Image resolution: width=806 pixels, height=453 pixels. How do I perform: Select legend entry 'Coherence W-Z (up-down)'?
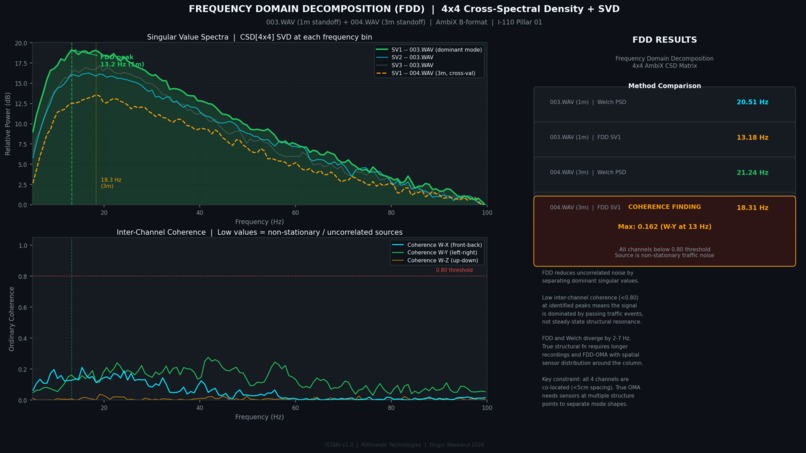click(x=435, y=260)
